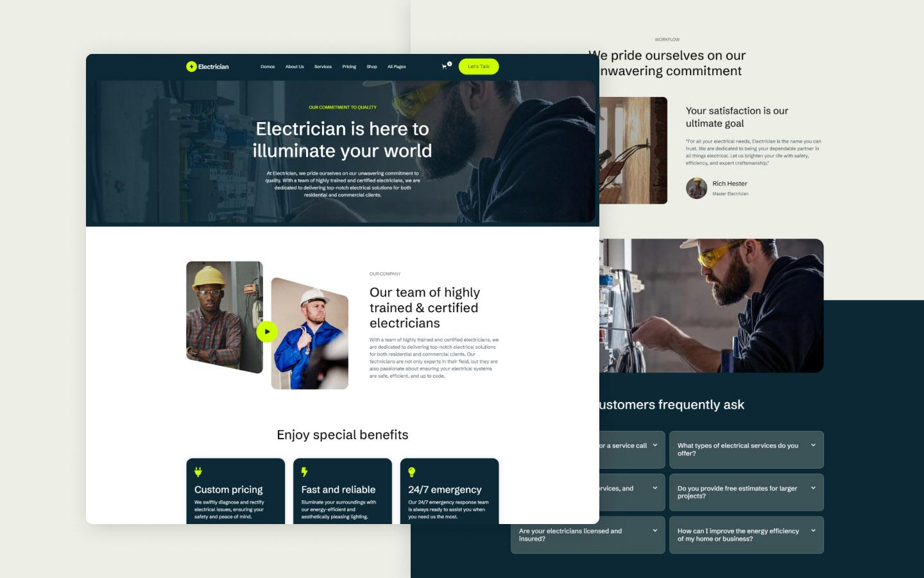Screen dimensions: 924x578
Task: Open the Pricing menu item
Action: tap(349, 67)
